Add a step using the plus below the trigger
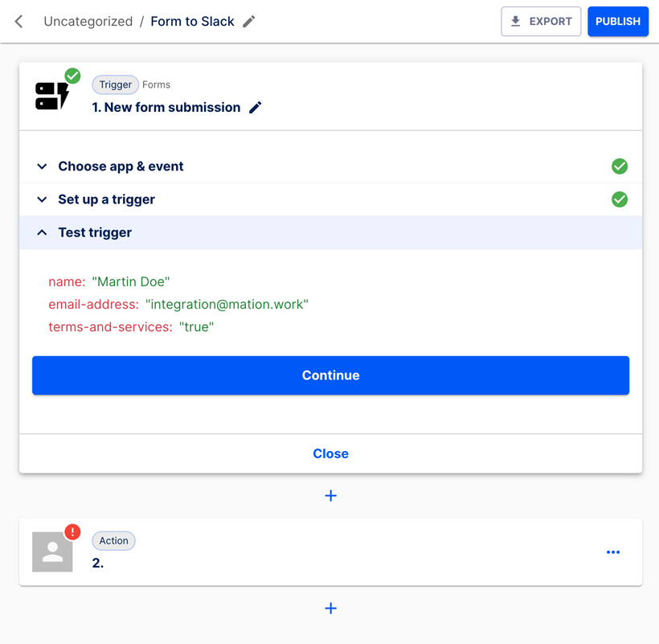 [x=330, y=495]
